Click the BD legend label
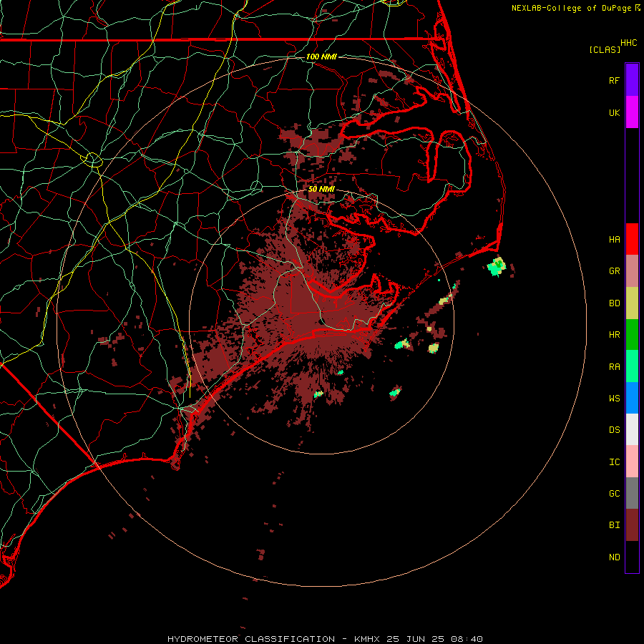Viewport: 644px width, 644px height. tap(614, 303)
